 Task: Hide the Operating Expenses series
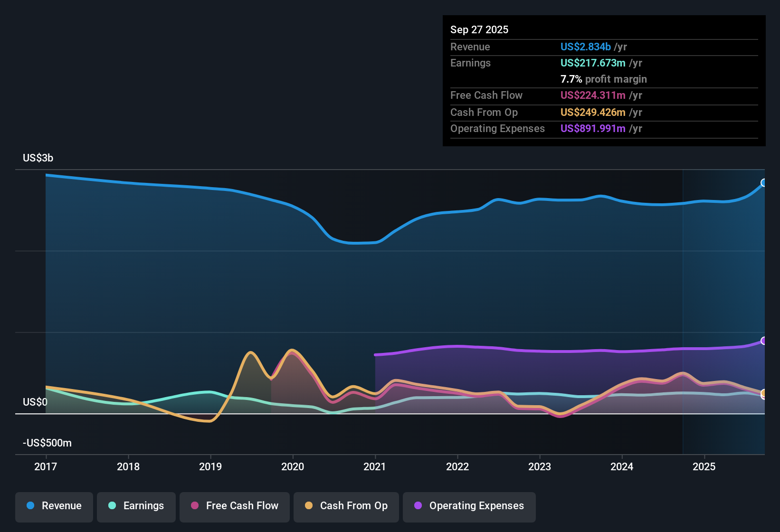pos(469,506)
